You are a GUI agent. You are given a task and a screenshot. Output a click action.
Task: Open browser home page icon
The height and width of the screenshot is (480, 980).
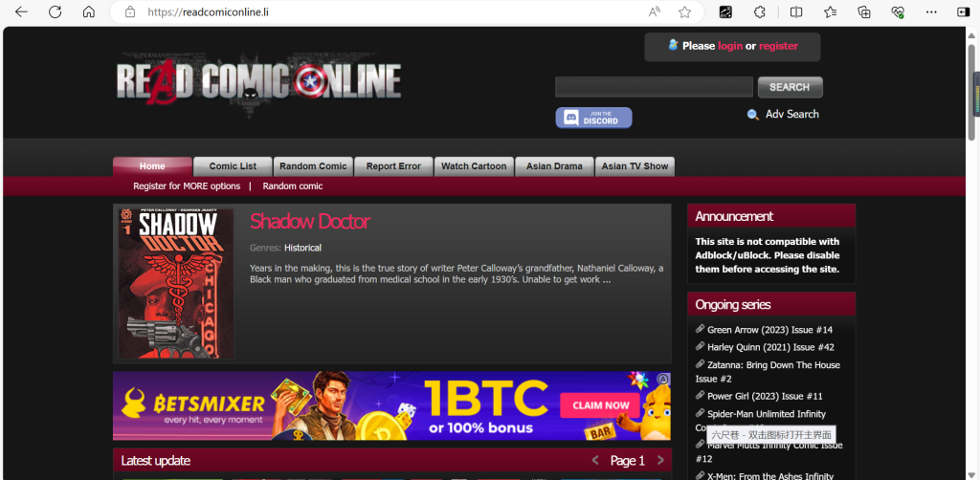coord(89,11)
